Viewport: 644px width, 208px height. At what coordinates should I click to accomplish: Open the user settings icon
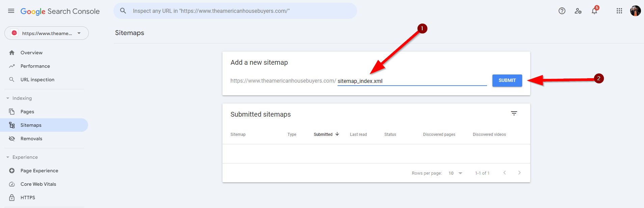(578, 11)
